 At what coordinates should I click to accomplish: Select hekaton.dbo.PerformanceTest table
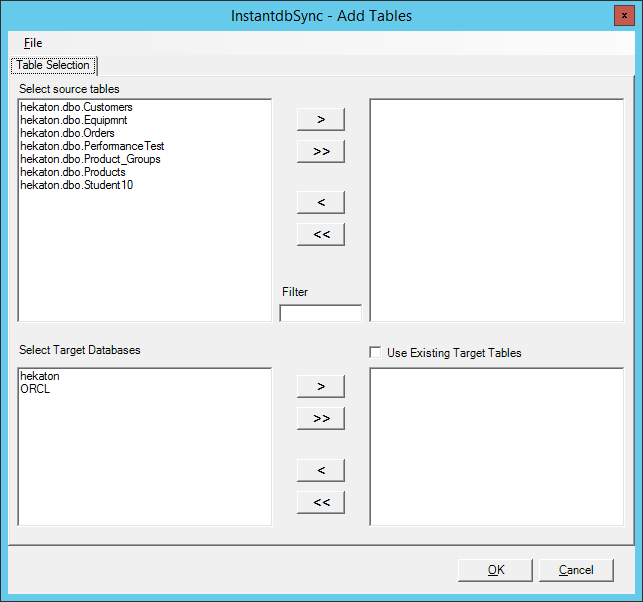(x=92, y=146)
